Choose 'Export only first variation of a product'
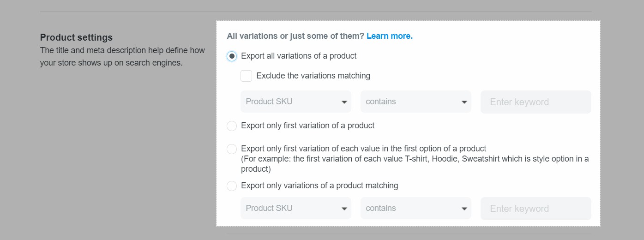Image resolution: width=644 pixels, height=240 pixels. [232, 126]
